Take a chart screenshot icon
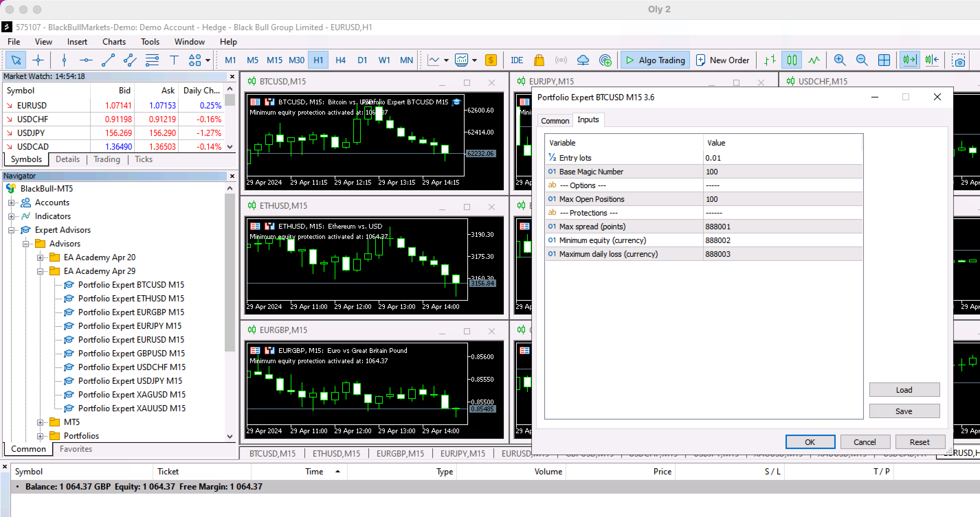Image resolution: width=980 pixels, height=517 pixels. pyautogui.click(x=958, y=60)
